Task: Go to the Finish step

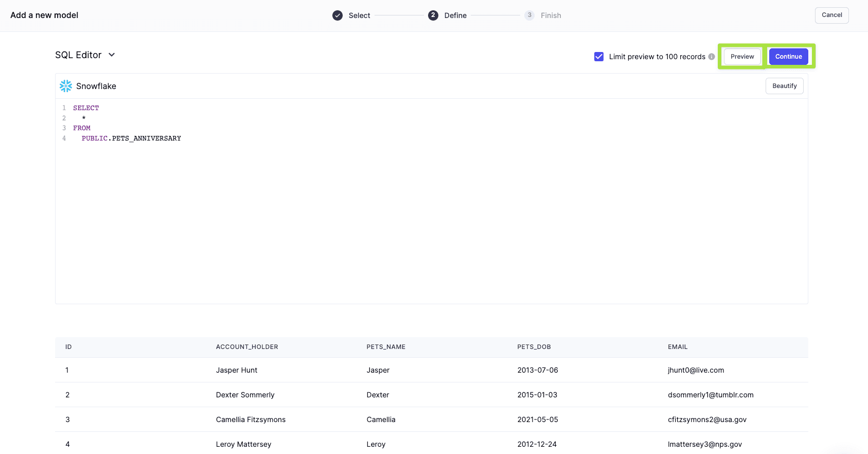Action: click(551, 15)
